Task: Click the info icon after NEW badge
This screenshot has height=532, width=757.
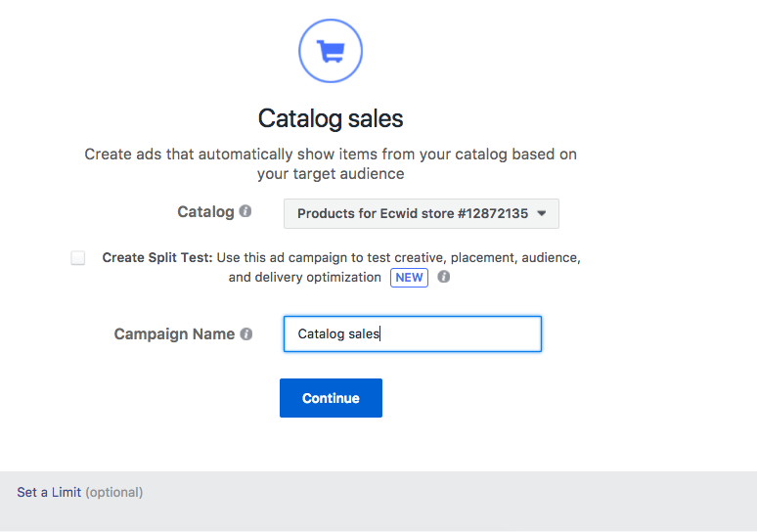Action: point(443,277)
